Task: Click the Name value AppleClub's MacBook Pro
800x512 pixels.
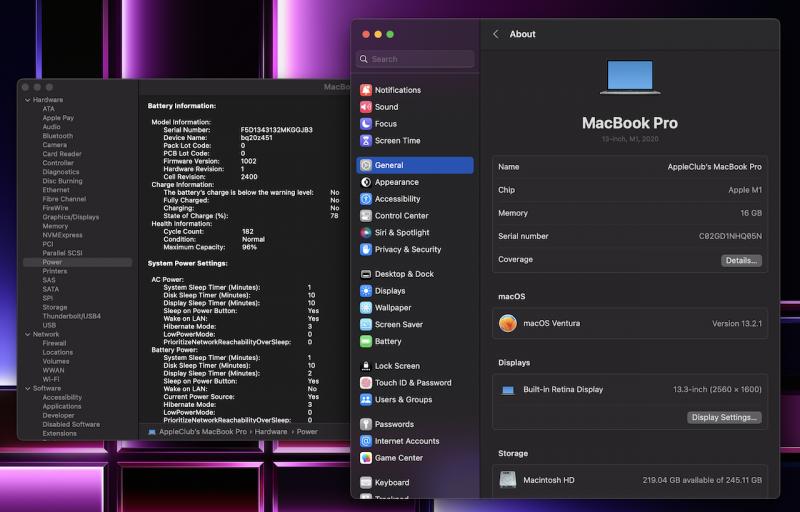Action: point(714,167)
